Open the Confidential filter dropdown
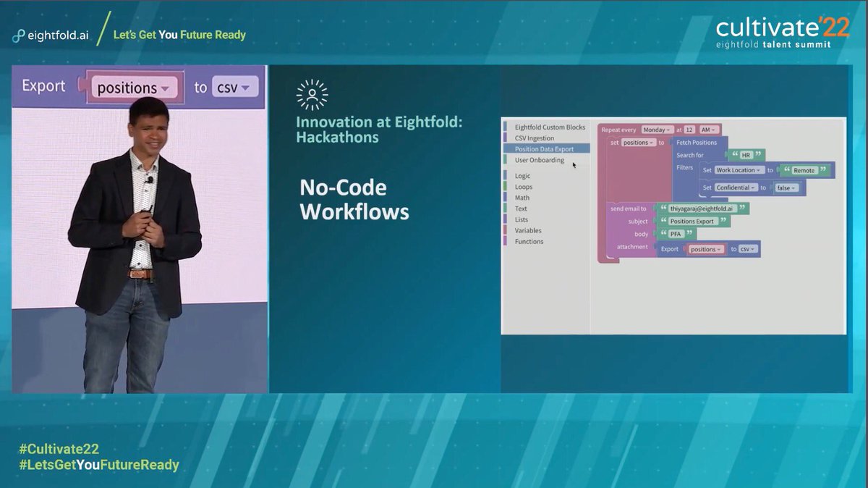The height and width of the screenshot is (488, 868). pyautogui.click(x=736, y=188)
